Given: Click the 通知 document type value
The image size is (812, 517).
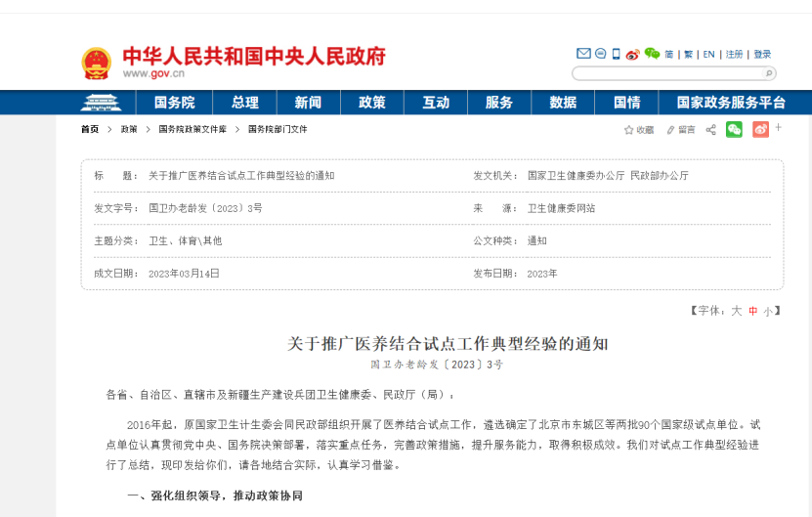Looking at the screenshot, I should pyautogui.click(x=537, y=240).
